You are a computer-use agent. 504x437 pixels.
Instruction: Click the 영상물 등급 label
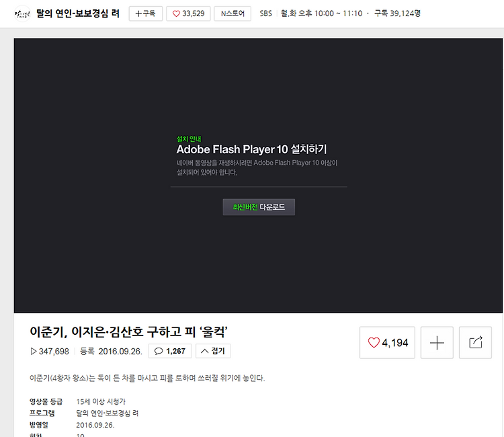46,401
